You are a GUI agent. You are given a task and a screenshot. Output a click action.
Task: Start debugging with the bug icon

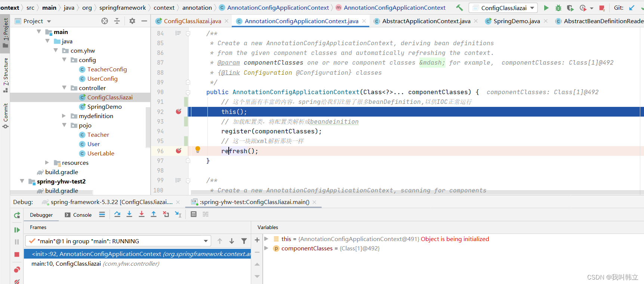coord(558,7)
